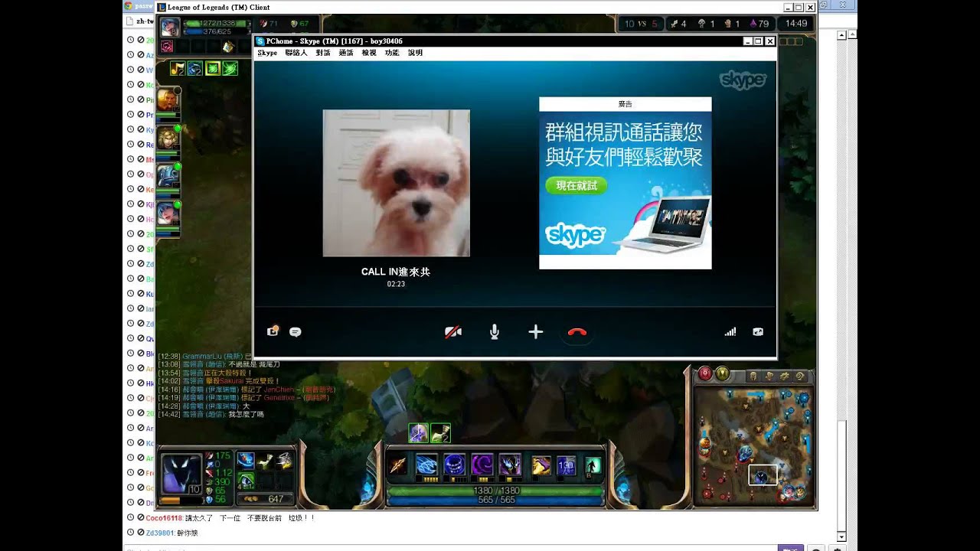980x551 pixels.
Task: Hang up the Skype call
Action: pos(577,332)
